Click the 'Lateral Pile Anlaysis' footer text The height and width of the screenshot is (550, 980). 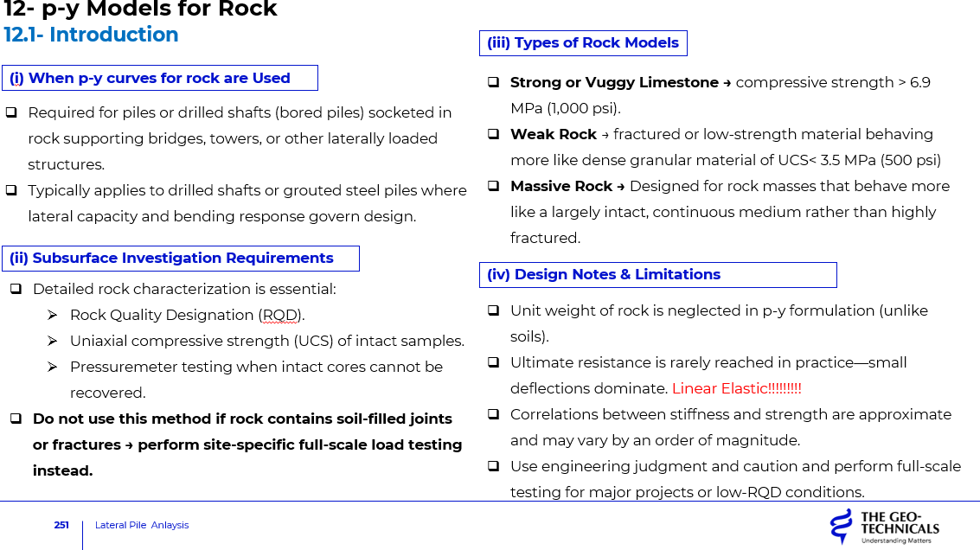(142, 525)
